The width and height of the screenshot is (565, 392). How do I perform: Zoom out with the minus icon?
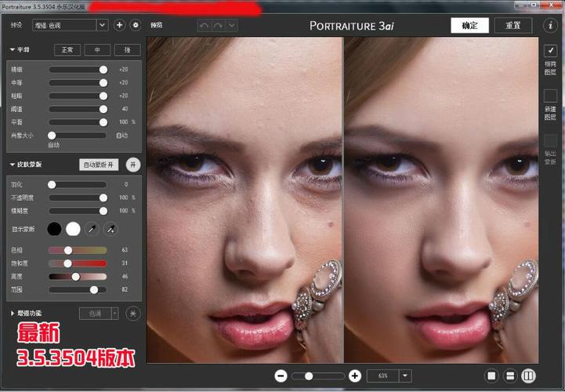click(x=281, y=376)
